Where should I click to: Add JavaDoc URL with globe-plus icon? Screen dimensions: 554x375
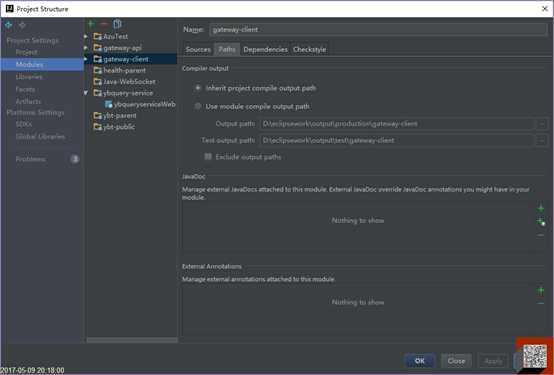[x=541, y=222]
